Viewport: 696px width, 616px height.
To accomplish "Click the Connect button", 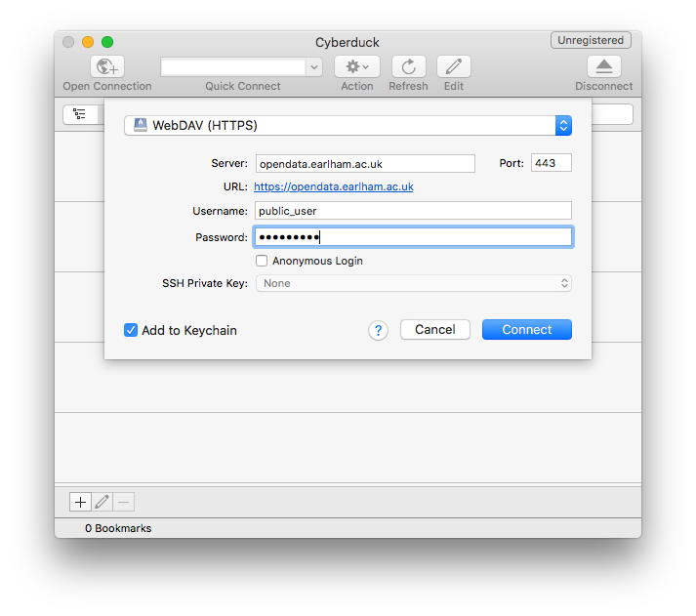I will point(526,330).
